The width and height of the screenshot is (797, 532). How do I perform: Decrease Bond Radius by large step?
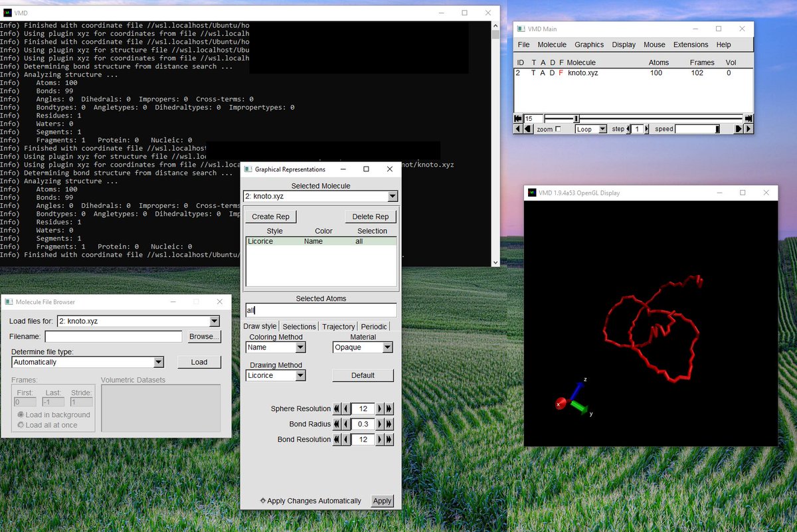337,424
